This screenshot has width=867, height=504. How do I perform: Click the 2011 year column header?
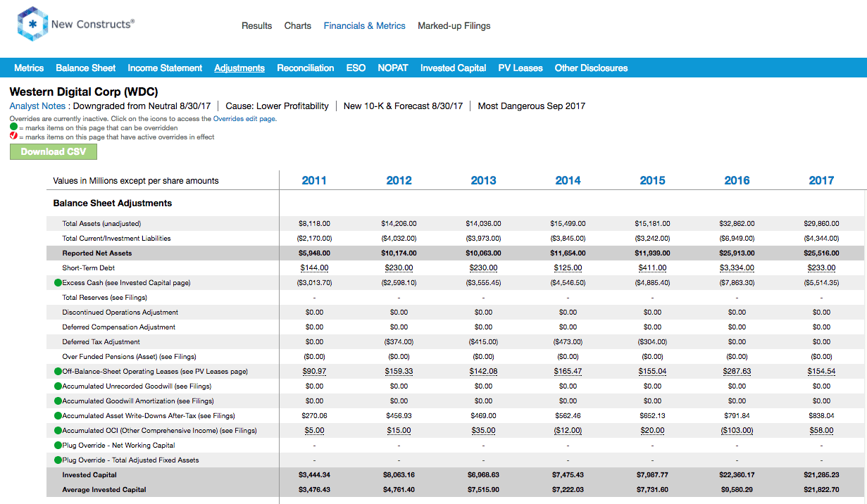click(314, 181)
